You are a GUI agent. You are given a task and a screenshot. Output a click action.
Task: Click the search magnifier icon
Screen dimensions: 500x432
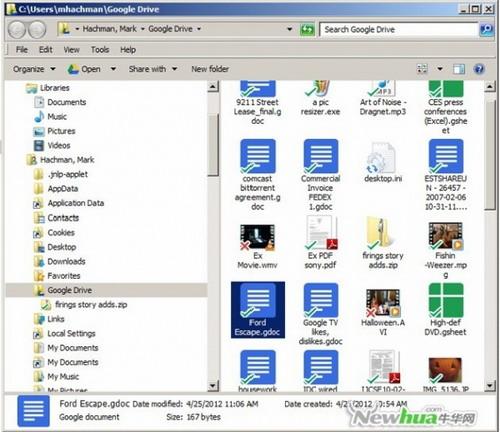pos(486,30)
